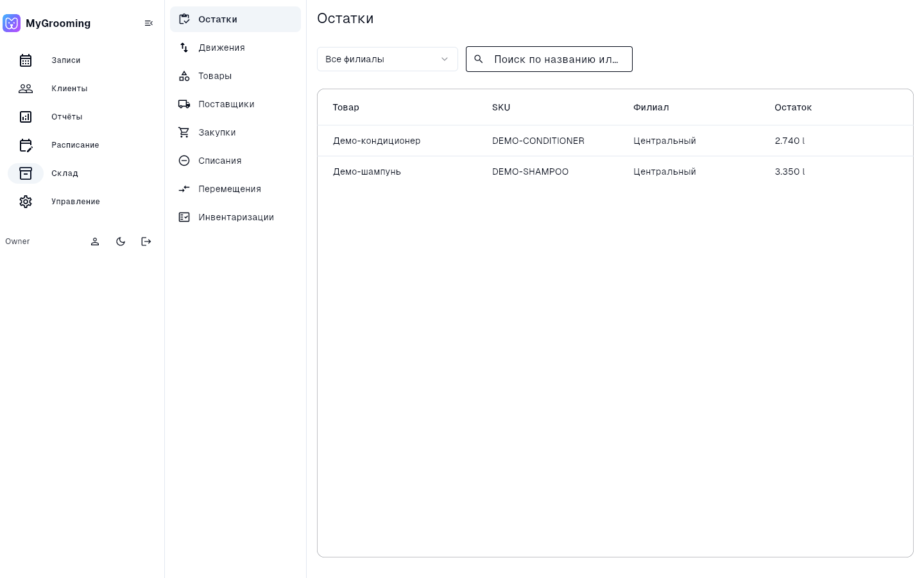The image size is (924, 578).
Task: Open Списания menu item
Action: click(x=235, y=161)
